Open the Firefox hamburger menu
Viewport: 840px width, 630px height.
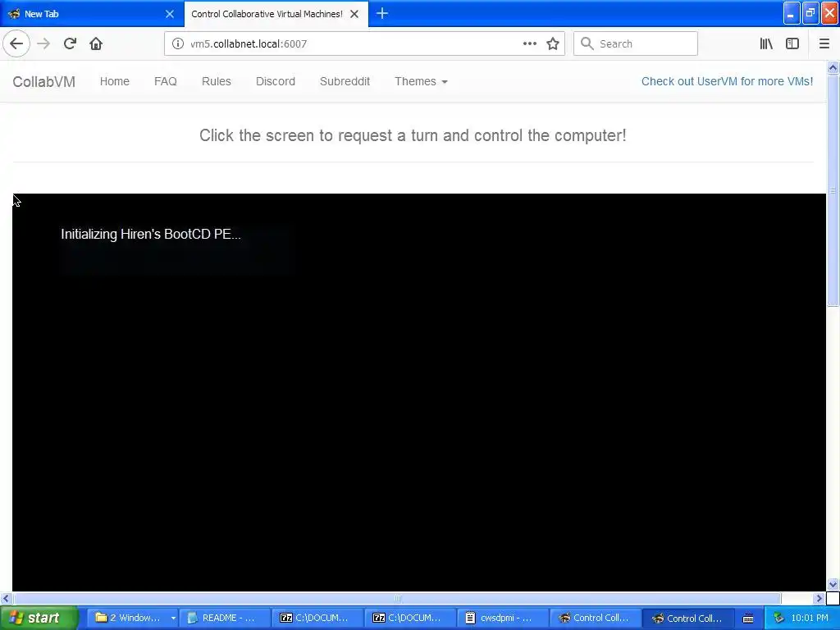point(824,43)
